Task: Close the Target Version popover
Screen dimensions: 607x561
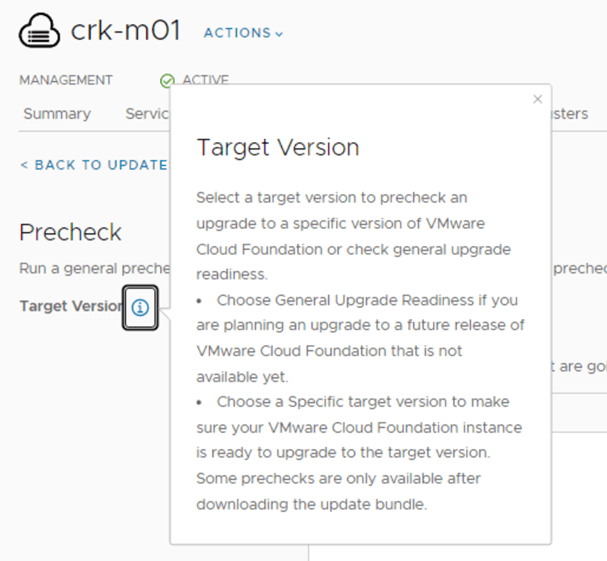Action: 538,99
